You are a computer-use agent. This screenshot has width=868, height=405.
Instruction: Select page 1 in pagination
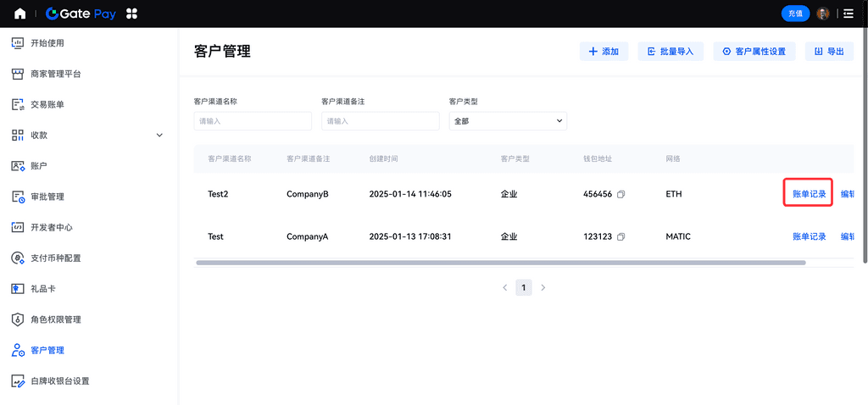pos(524,288)
